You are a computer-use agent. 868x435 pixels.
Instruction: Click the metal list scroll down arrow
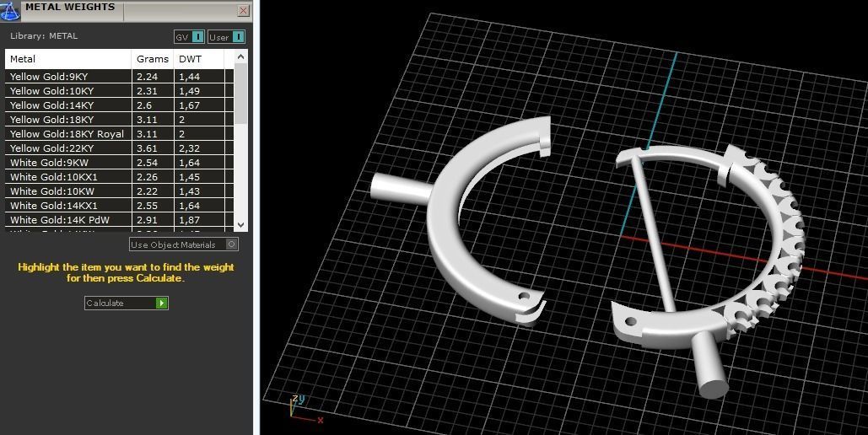click(240, 225)
